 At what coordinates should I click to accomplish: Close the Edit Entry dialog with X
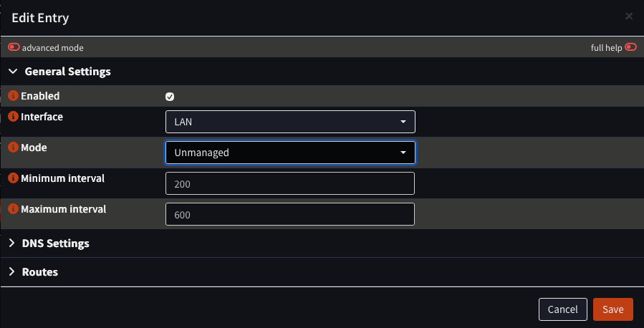coord(629,16)
